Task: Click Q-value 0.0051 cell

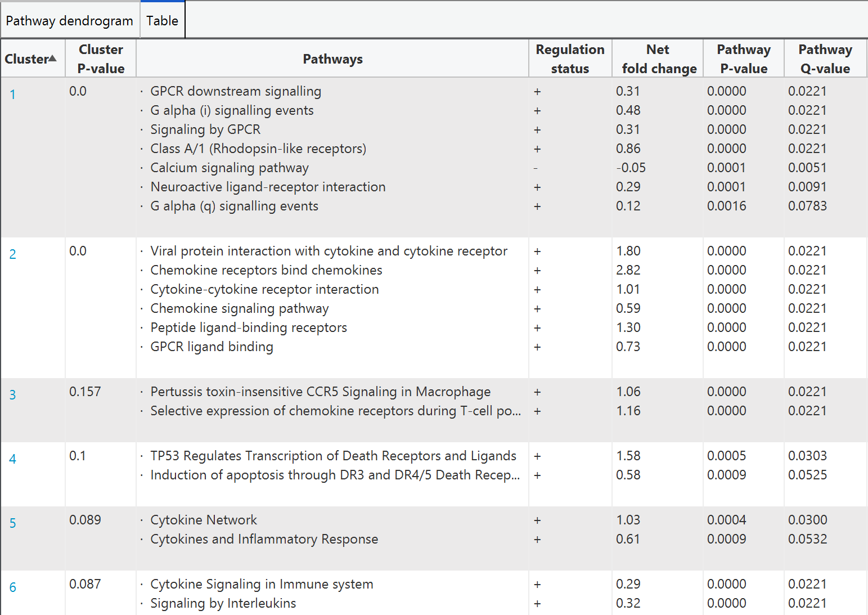Action: [807, 168]
